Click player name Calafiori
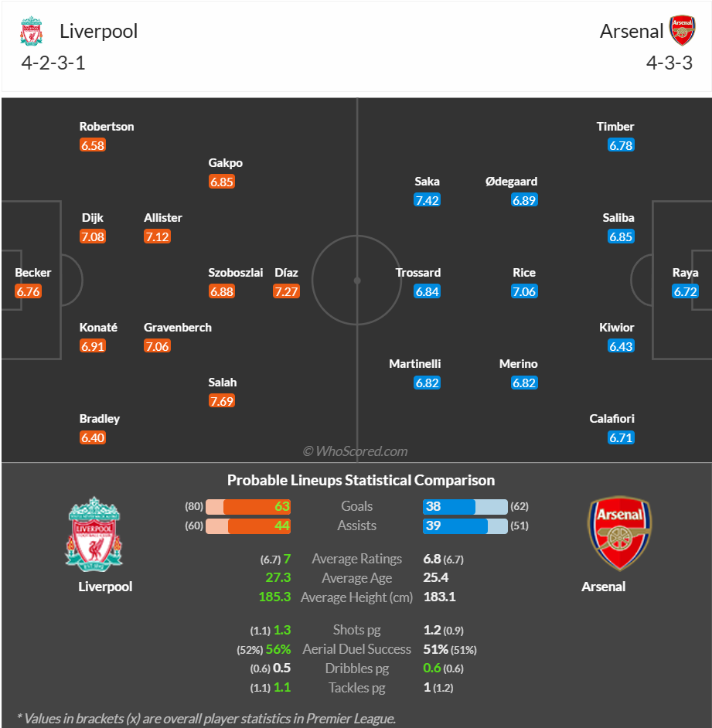The width and height of the screenshot is (712, 728). click(612, 419)
